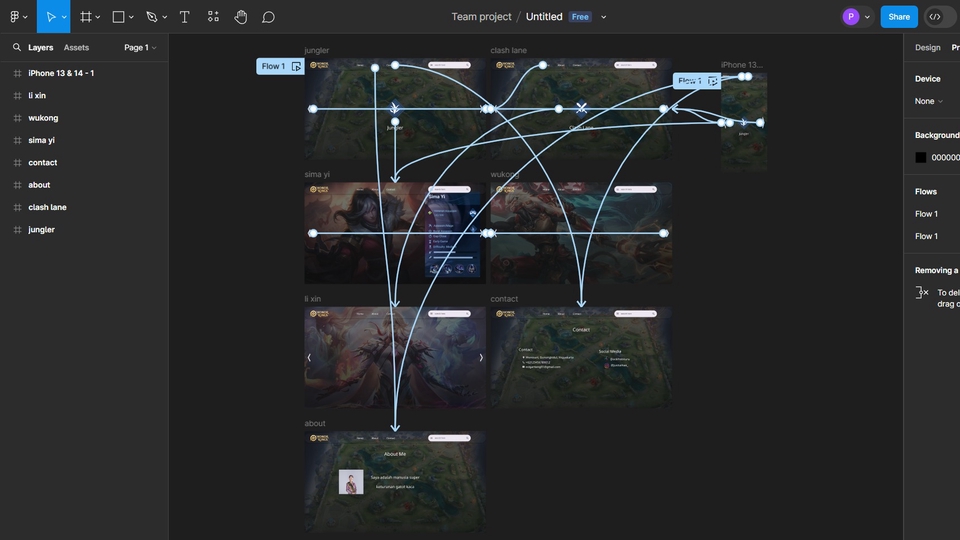Click the Share button
The width and height of the screenshot is (960, 540).
tap(899, 17)
